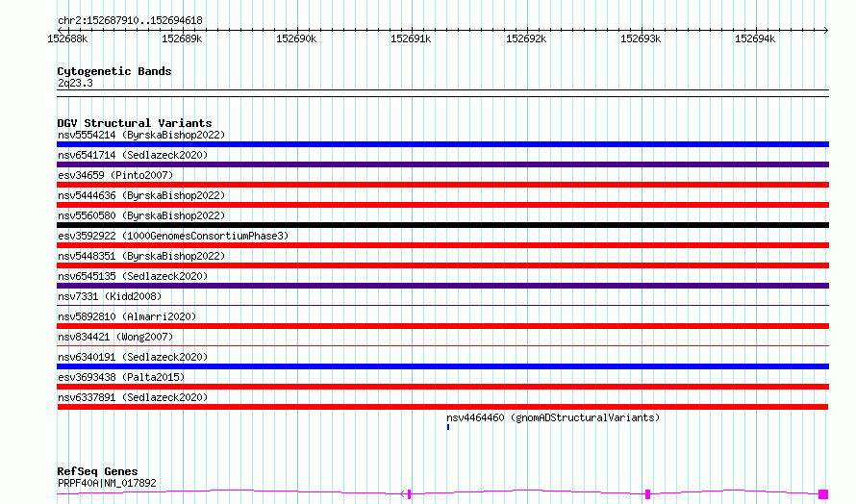Click the PRPF40A exon near 152691k
This screenshot has width=856, height=504.
pos(409,494)
